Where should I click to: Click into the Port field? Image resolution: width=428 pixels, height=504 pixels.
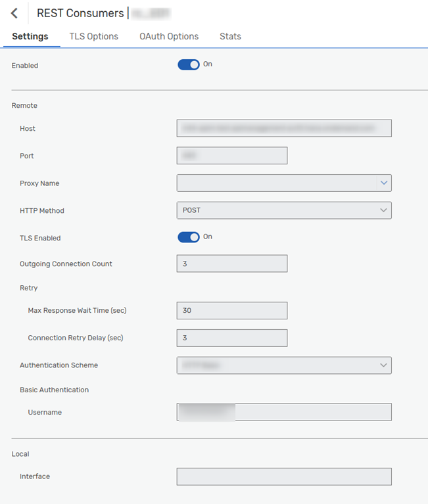[x=232, y=156]
